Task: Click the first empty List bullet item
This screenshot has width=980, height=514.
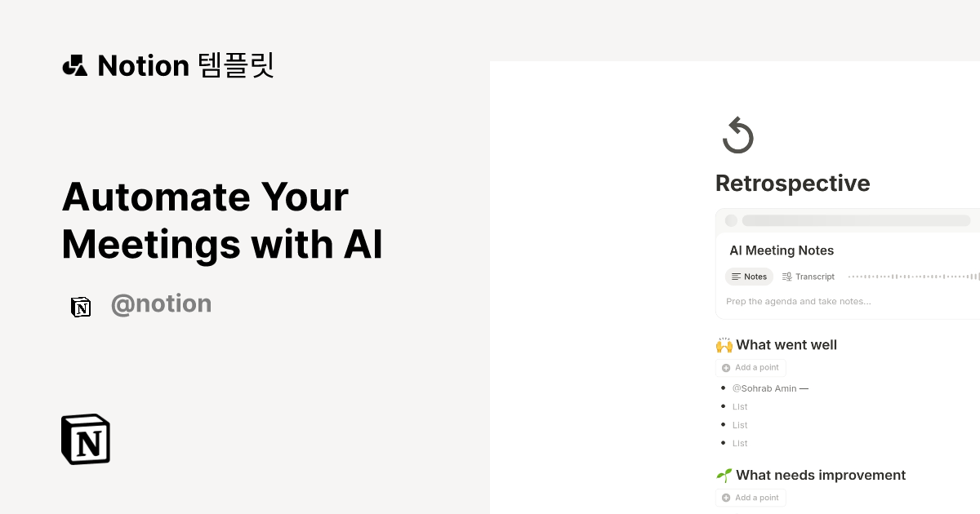Action: pyautogui.click(x=740, y=406)
